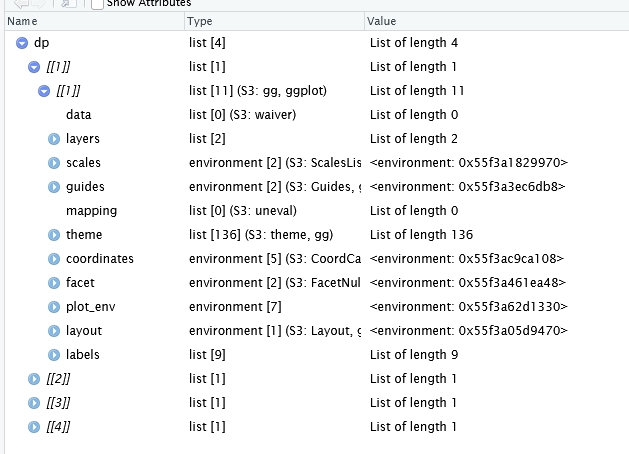The height and width of the screenshot is (454, 629).
Task: Enable the Show Attributes checkbox
Action: coord(97,4)
